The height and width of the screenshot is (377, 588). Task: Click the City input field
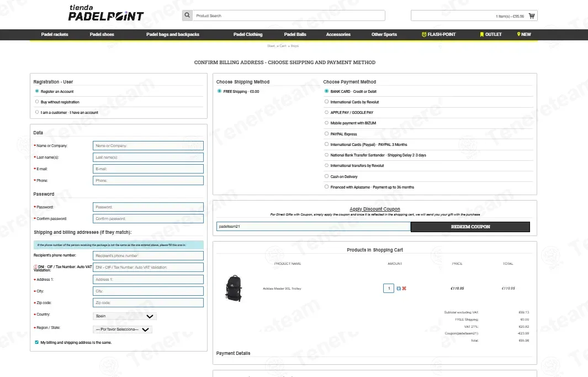coord(148,291)
